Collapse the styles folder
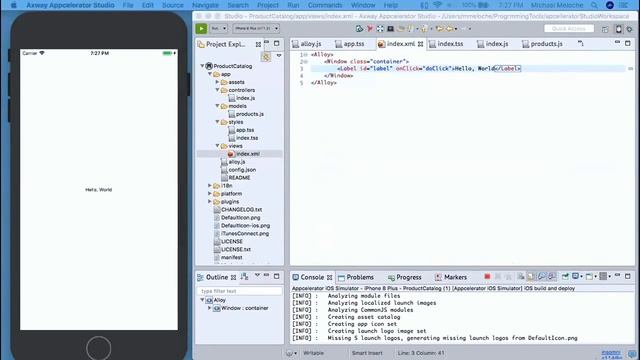Image resolution: width=640 pixels, height=360 pixels. [218, 122]
